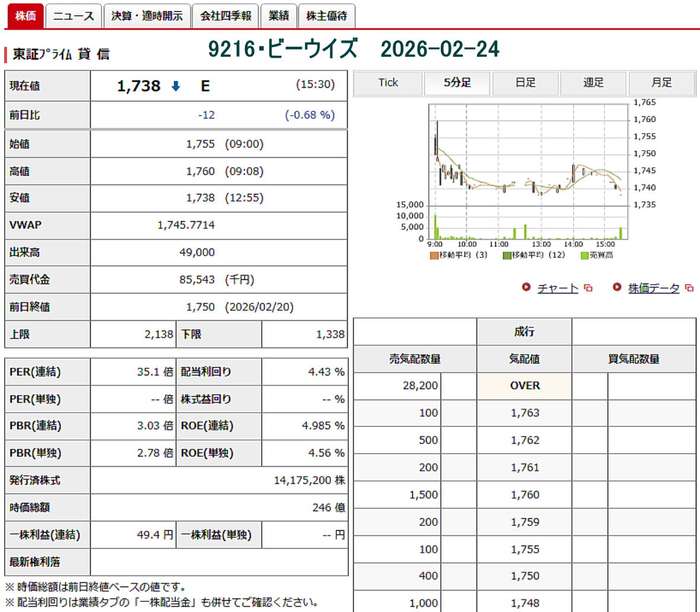Viewport: 700px width, 612px height.
Task: Select the 業績 tab
Action: 278,16
